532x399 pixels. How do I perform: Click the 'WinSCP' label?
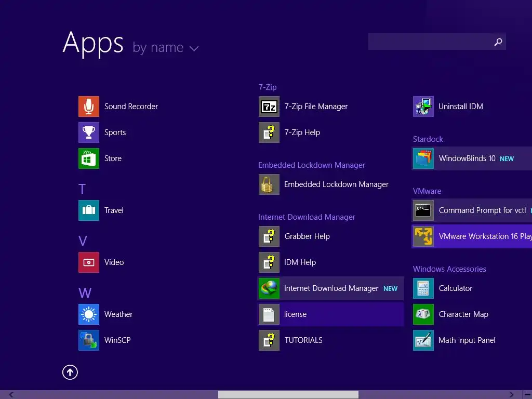click(117, 340)
